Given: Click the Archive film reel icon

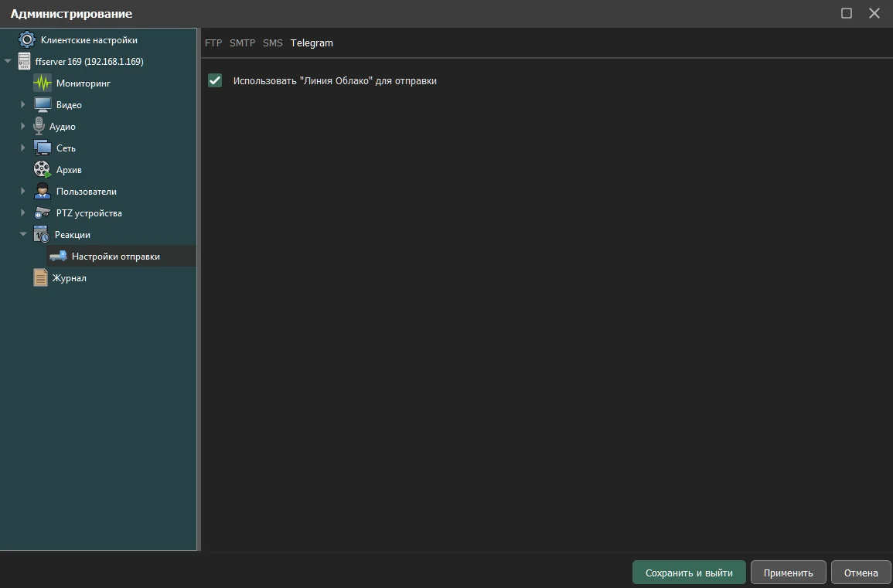Looking at the screenshot, I should (43, 169).
